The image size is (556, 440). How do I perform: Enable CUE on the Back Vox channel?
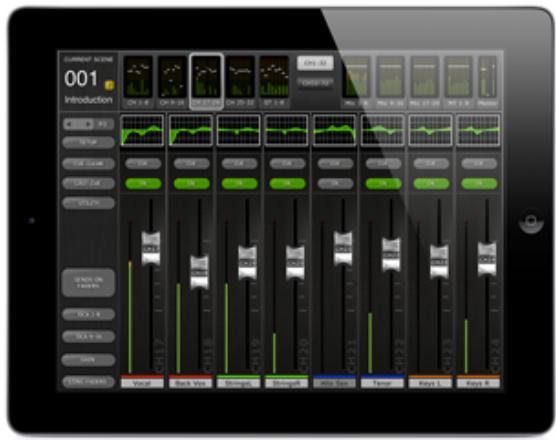click(191, 163)
